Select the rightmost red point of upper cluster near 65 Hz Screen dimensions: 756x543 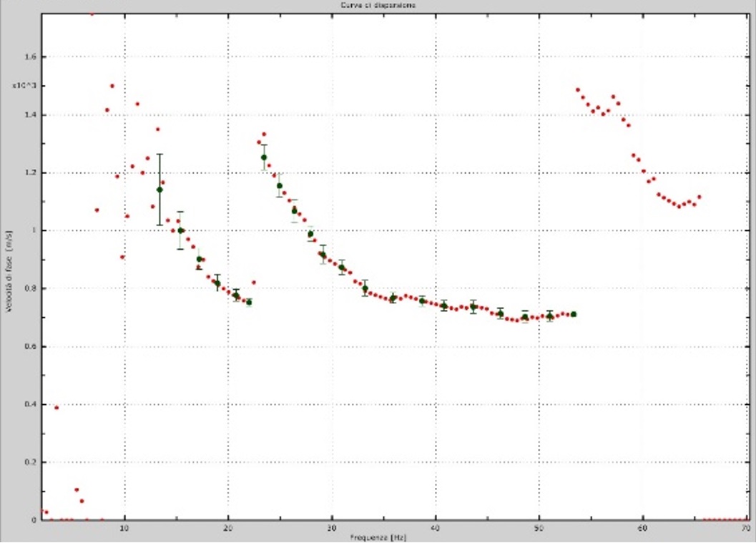pos(699,197)
